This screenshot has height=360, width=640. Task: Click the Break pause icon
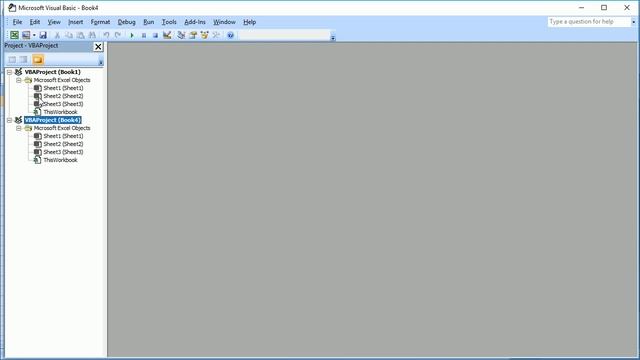pos(144,36)
